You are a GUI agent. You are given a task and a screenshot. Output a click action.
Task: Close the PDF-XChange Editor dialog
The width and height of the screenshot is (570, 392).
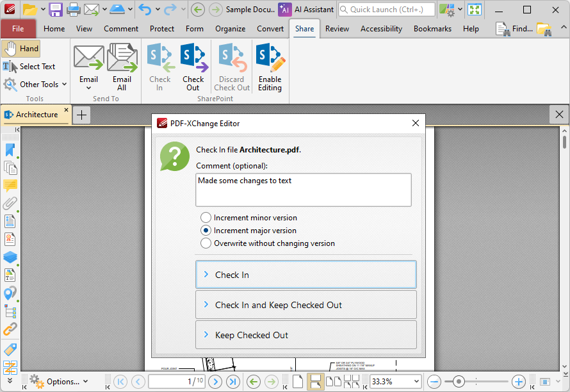416,123
